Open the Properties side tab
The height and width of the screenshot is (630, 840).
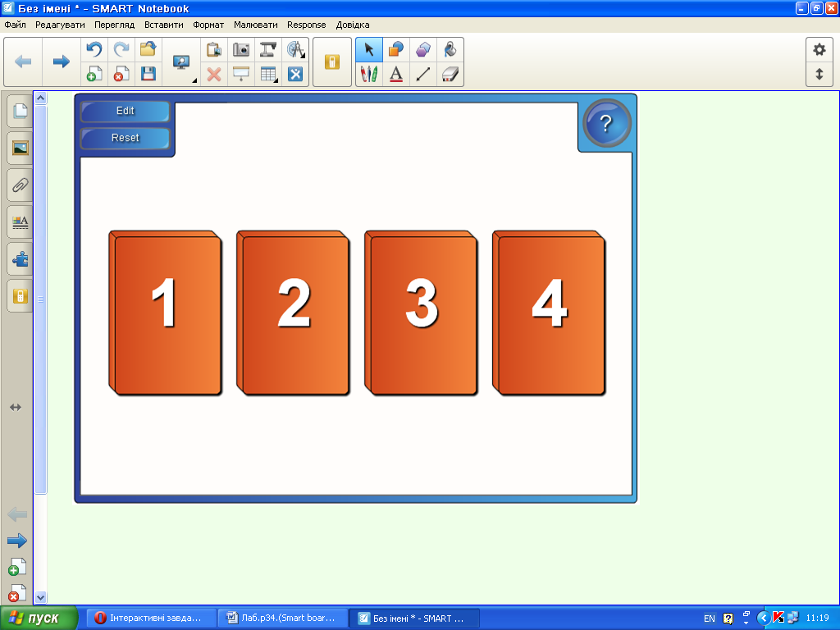[x=20, y=221]
